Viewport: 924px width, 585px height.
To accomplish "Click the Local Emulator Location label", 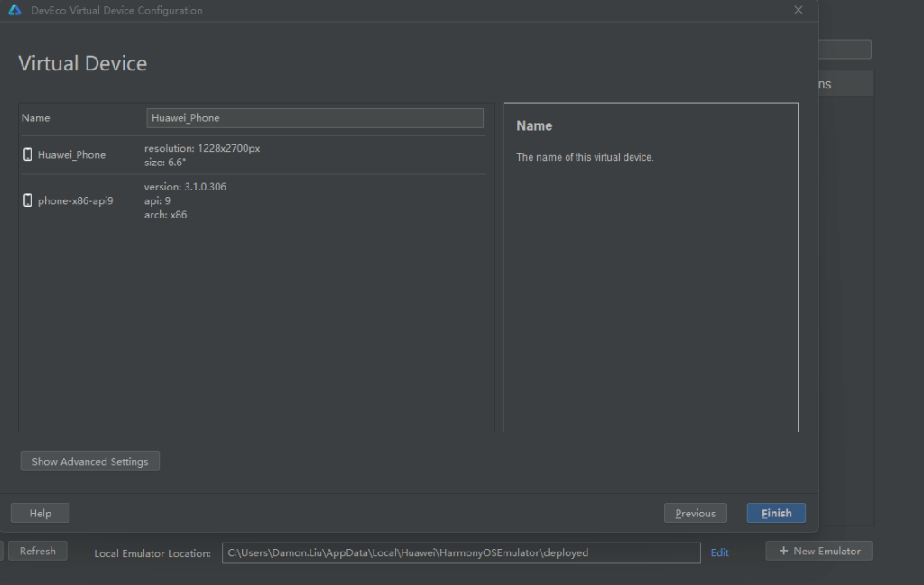I will coord(152,553).
